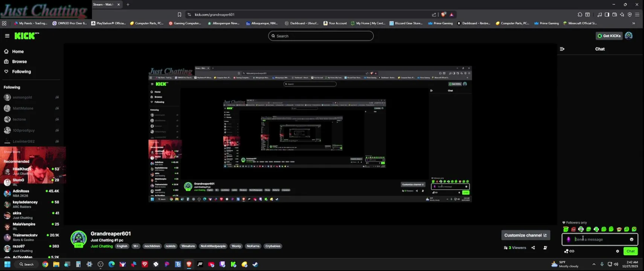Open Chrome from the taskbar
Screen dimensions: 644x271
pos(45,264)
